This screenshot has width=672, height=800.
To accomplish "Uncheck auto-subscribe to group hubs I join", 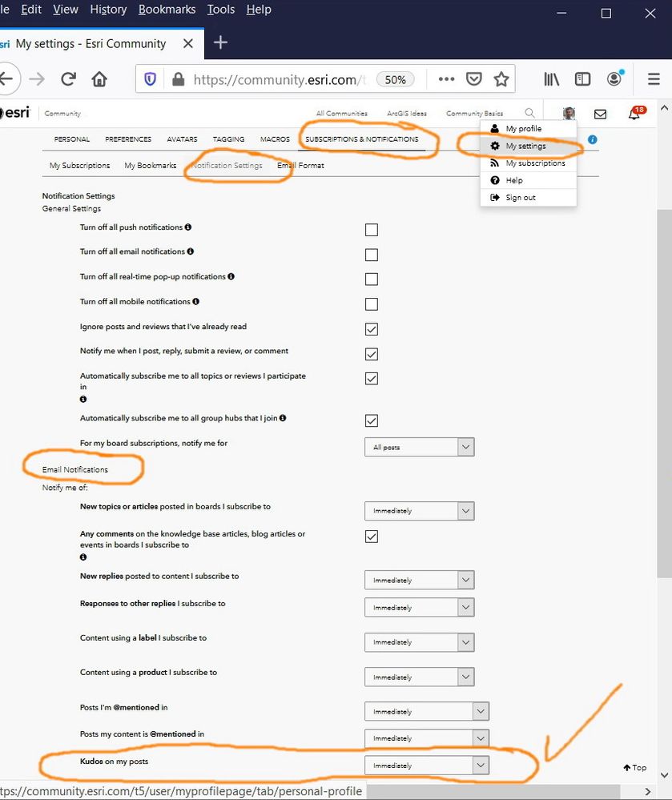I will (372, 420).
